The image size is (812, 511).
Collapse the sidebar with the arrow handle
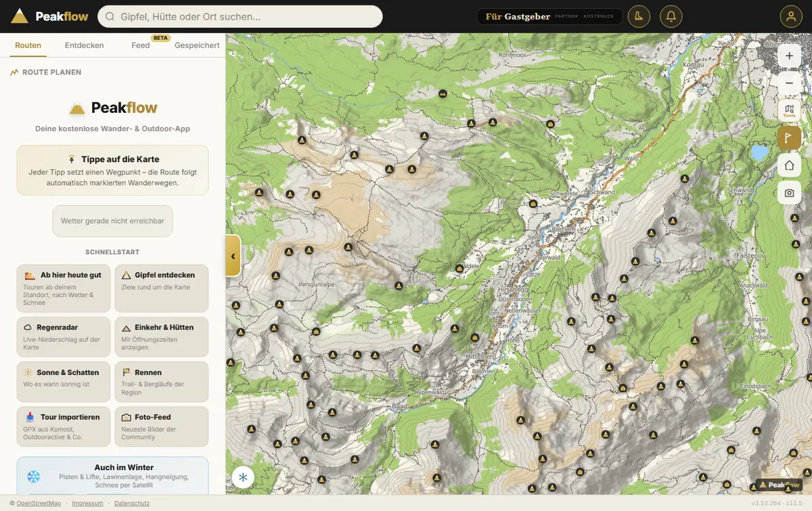(x=233, y=256)
